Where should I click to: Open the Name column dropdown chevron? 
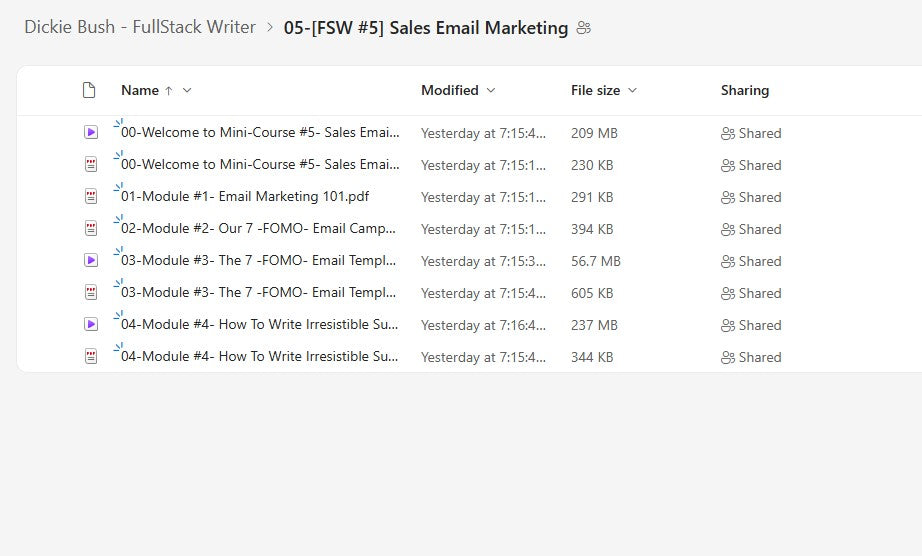pos(187,91)
